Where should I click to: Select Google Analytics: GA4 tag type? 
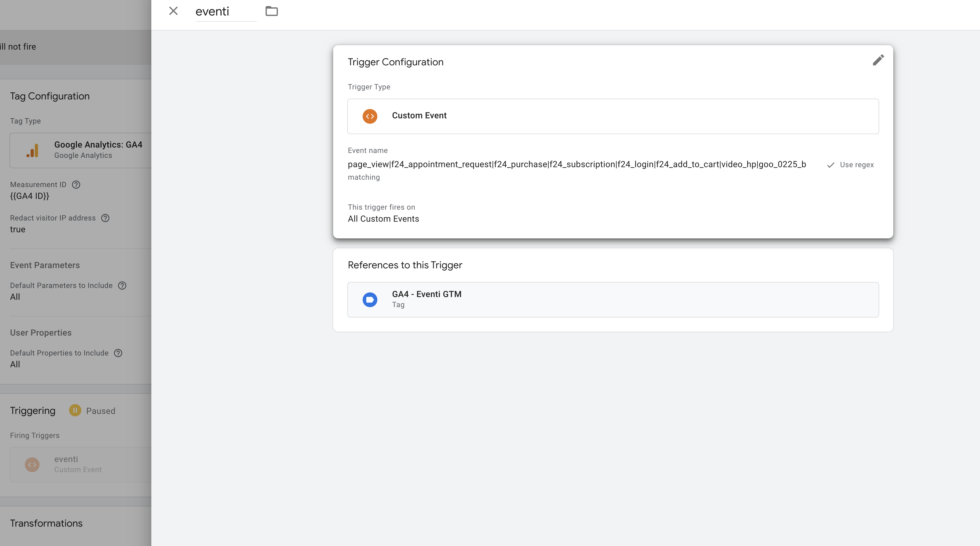coord(81,150)
